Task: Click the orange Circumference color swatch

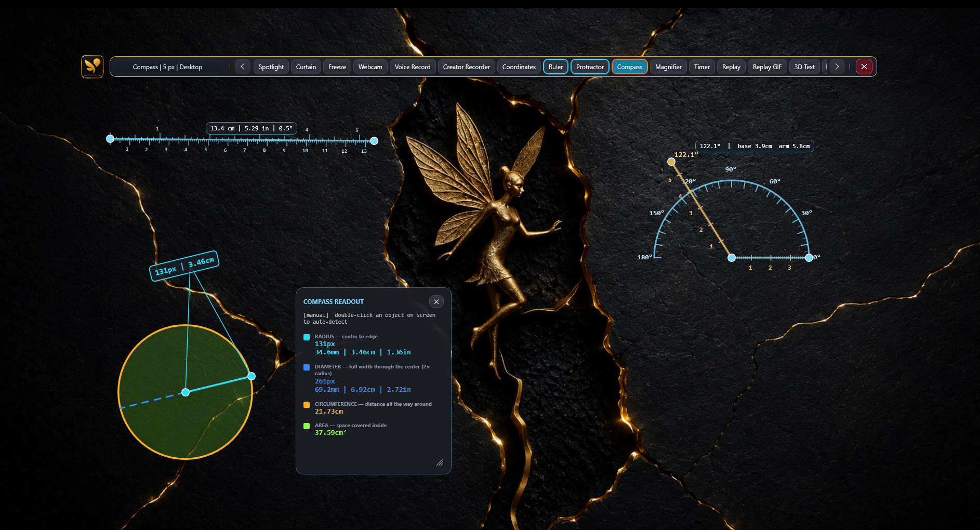Action: click(x=307, y=405)
